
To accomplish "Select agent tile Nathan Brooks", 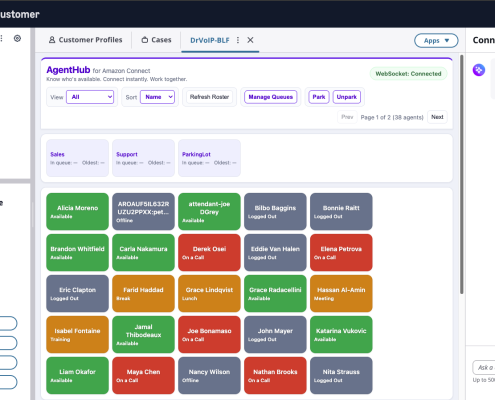I will tap(275, 376).
